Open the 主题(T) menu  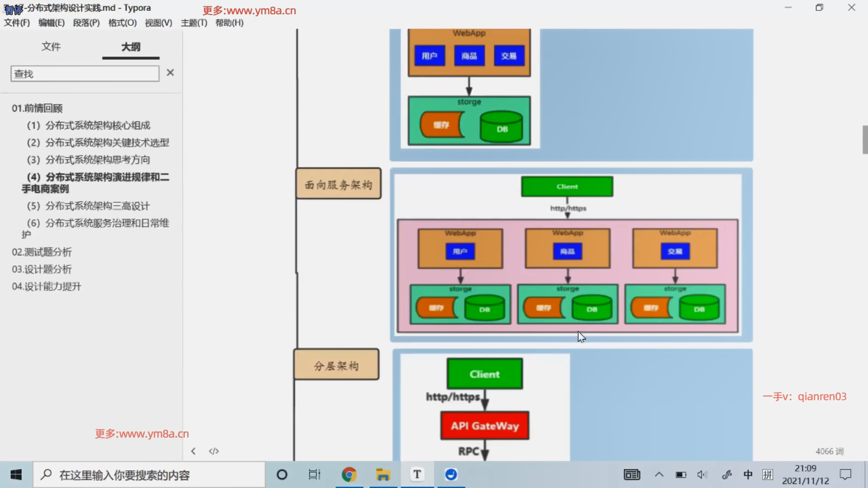pyautogui.click(x=194, y=23)
